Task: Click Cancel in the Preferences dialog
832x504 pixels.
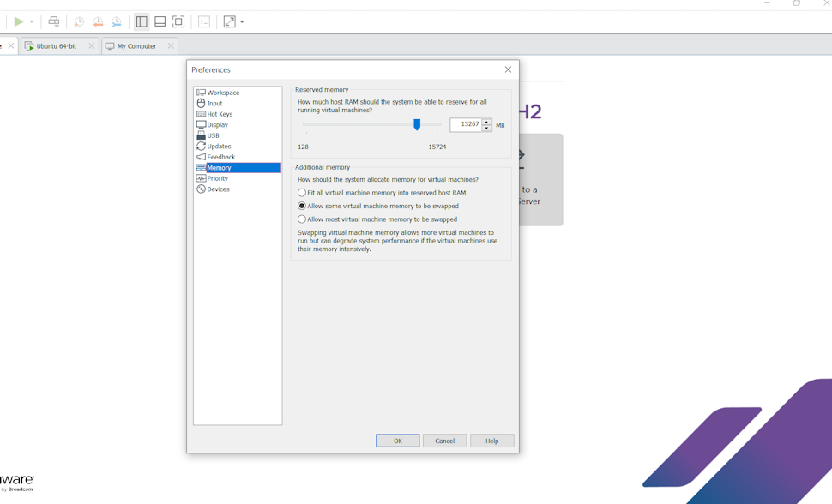Action: (444, 441)
